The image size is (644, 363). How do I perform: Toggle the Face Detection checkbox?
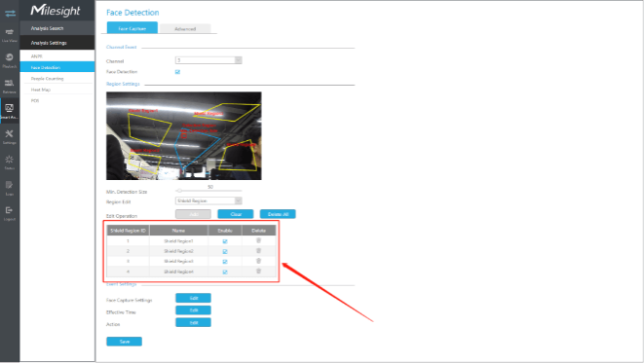pyautogui.click(x=177, y=72)
